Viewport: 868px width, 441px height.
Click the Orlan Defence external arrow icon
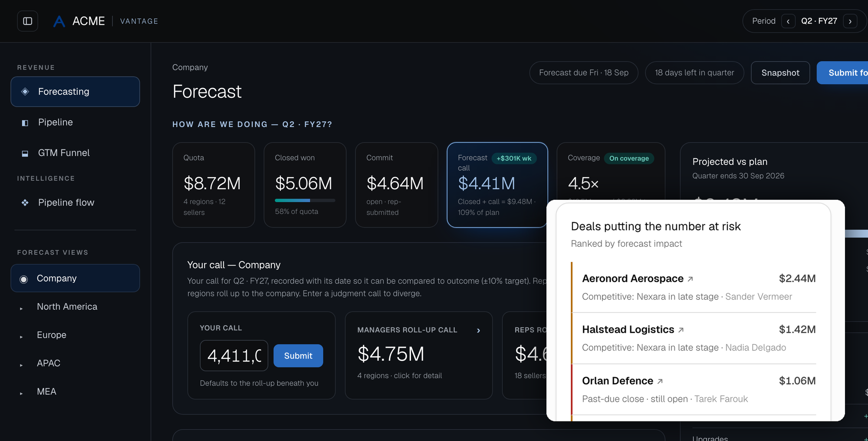[x=660, y=381]
